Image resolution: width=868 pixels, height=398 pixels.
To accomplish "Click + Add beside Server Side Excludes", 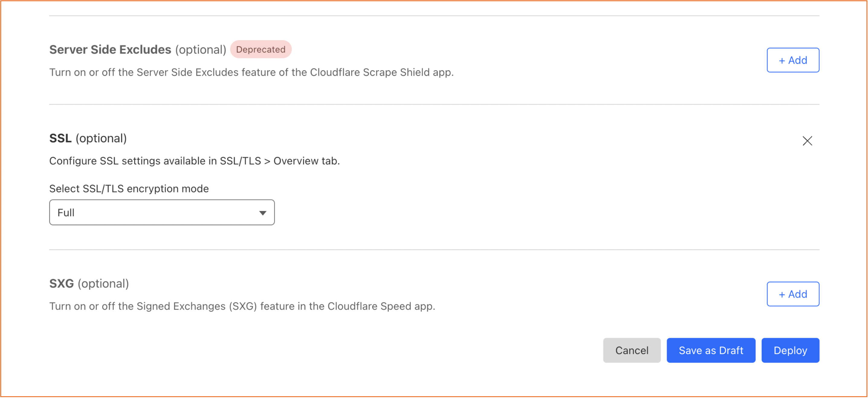I will pyautogui.click(x=792, y=60).
